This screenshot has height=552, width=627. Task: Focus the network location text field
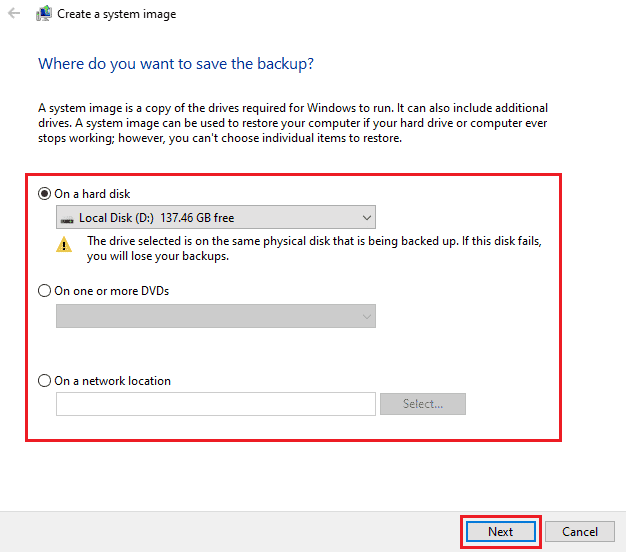pyautogui.click(x=216, y=404)
